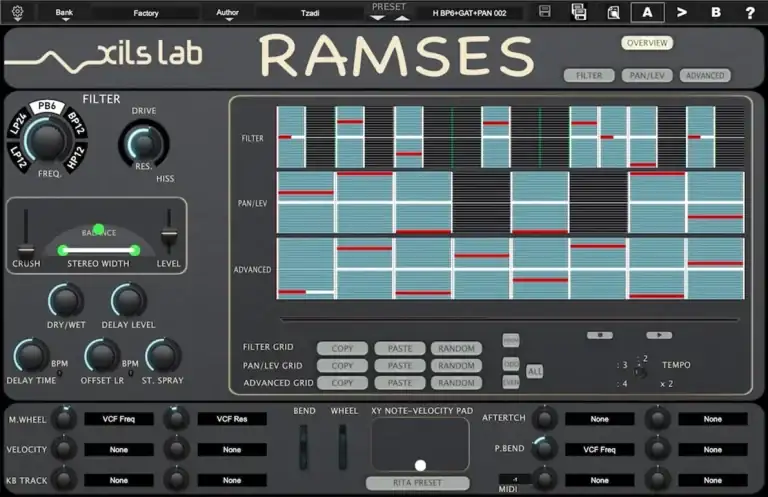Click the sequencer play button
Screen dimensions: 768x497
pyautogui.click(x=659, y=335)
